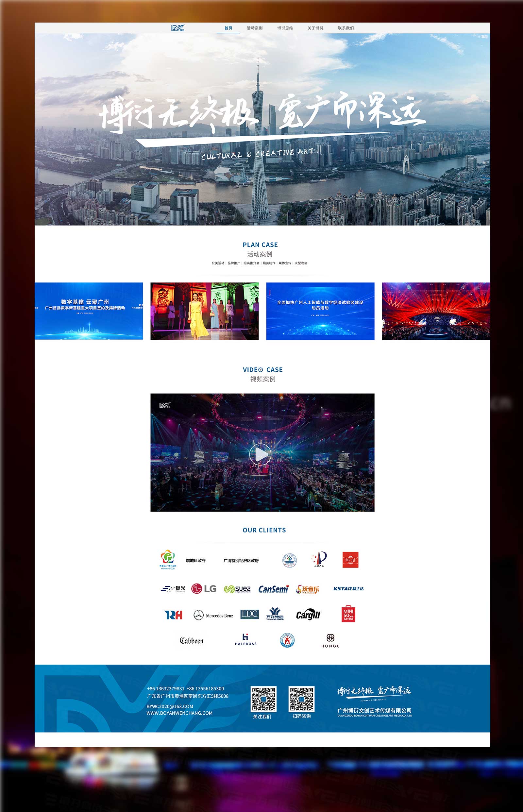Open the 联系我们 navigation item
523x812 pixels.
(346, 28)
